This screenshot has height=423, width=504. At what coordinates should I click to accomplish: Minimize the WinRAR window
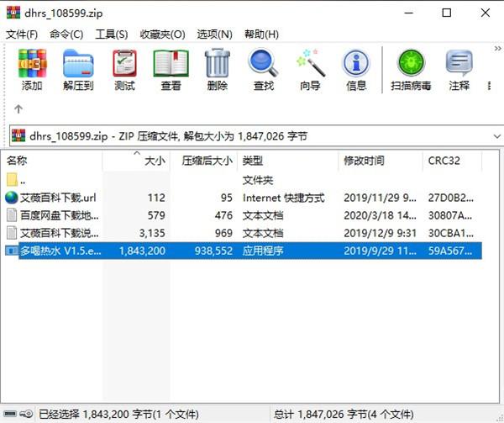[x=409, y=13]
